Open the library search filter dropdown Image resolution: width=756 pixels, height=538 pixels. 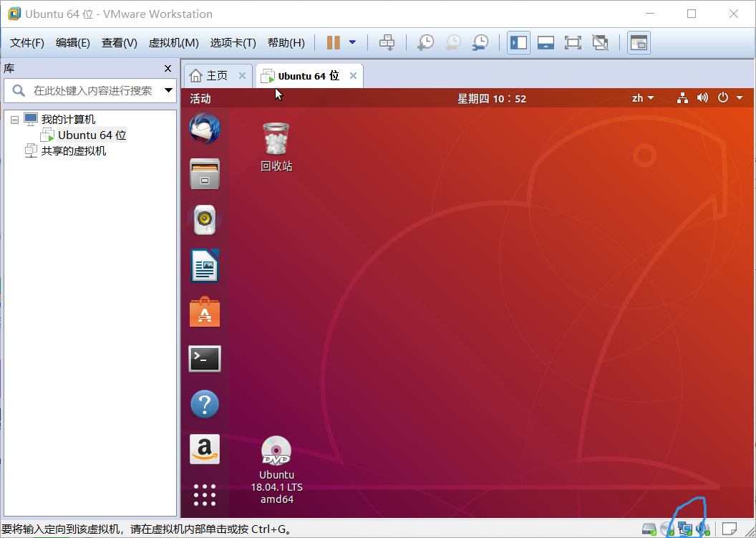(168, 90)
